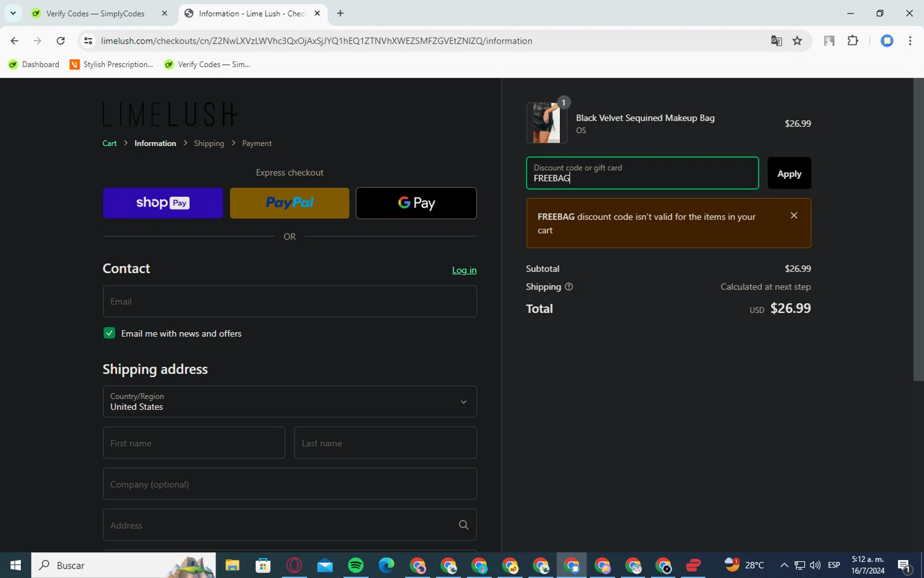The height and width of the screenshot is (578, 924).
Task: Focus the Last name field
Action: pos(386,442)
